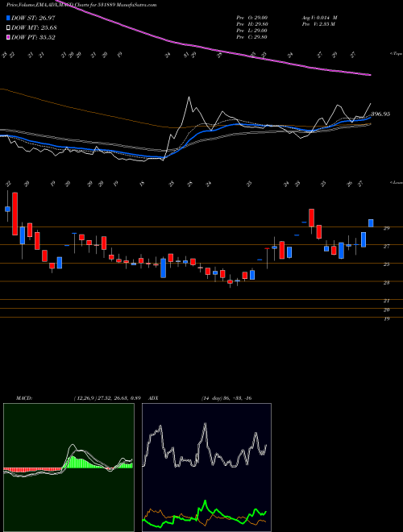Select the 'DOW ST: 26.97' legend text
Viewport: 403px width, 532px height.
[33, 19]
